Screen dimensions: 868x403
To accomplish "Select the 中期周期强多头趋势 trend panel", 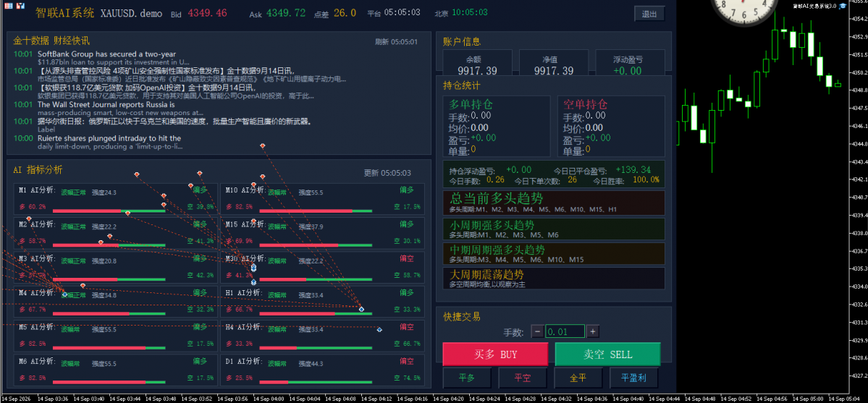I will click(554, 253).
